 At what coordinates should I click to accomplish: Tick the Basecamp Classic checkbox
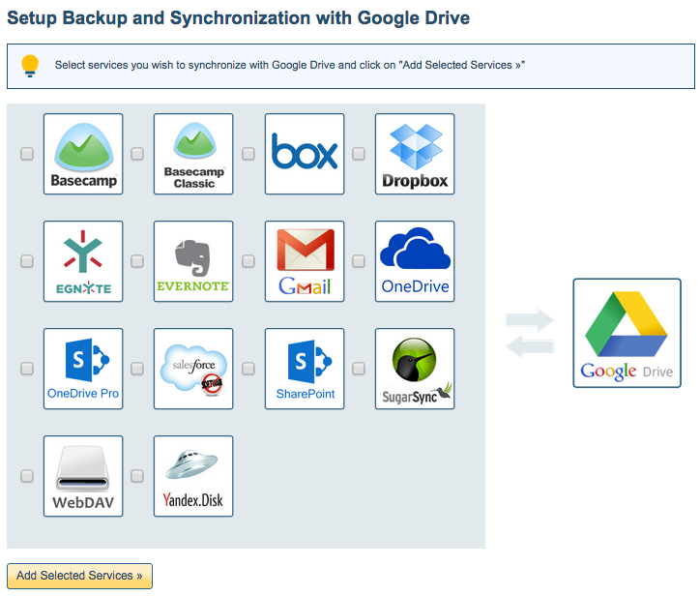click(x=137, y=154)
